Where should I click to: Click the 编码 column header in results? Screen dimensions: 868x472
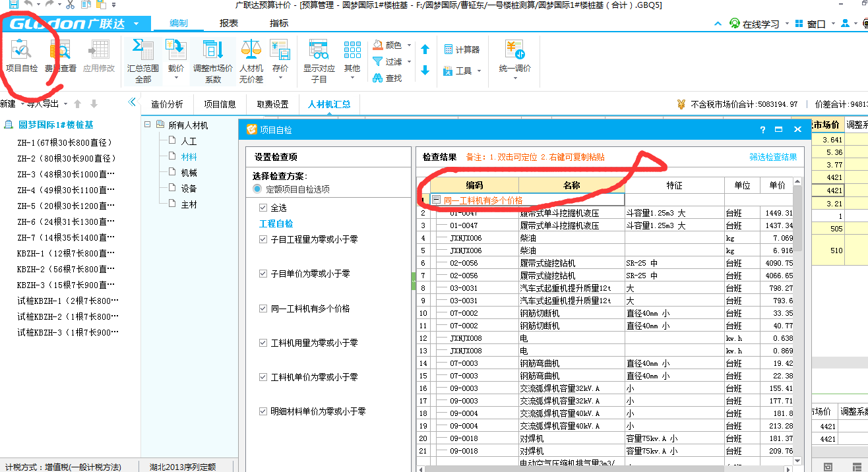click(474, 185)
